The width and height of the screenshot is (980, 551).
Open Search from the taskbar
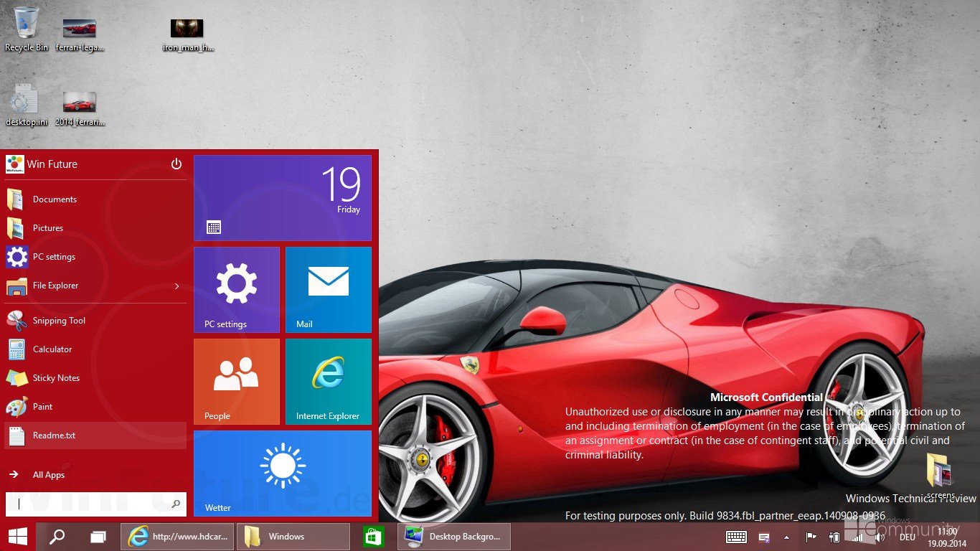pos(57,537)
